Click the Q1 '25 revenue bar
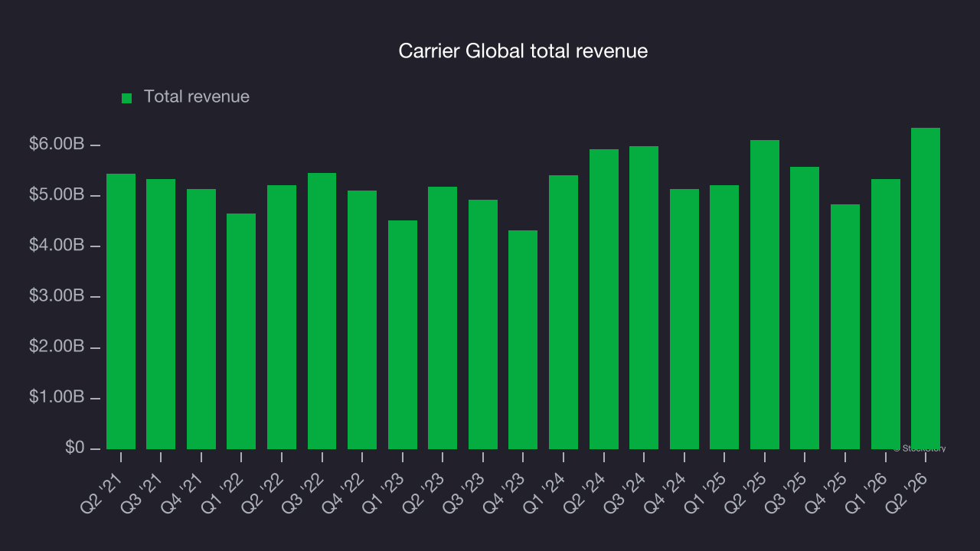 [x=724, y=317]
